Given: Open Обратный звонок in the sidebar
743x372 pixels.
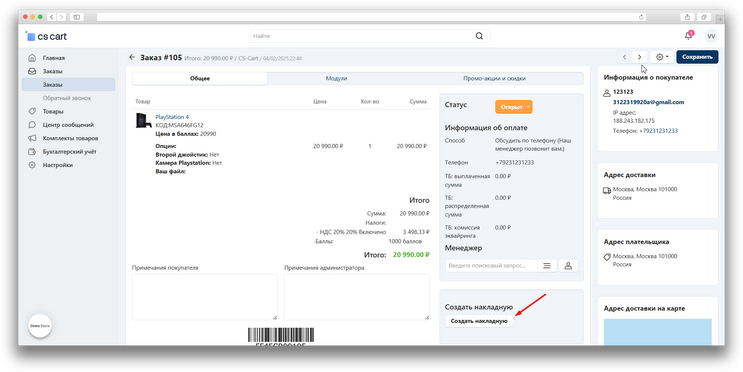Looking at the screenshot, I should tap(68, 98).
